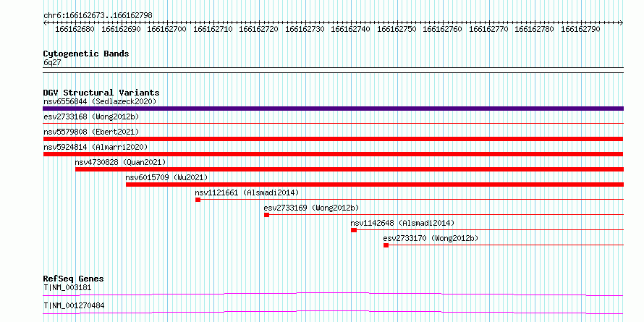This screenshot has width=644, height=322.
Task: Click the red start block of nsv1121661
Action: [x=198, y=200]
